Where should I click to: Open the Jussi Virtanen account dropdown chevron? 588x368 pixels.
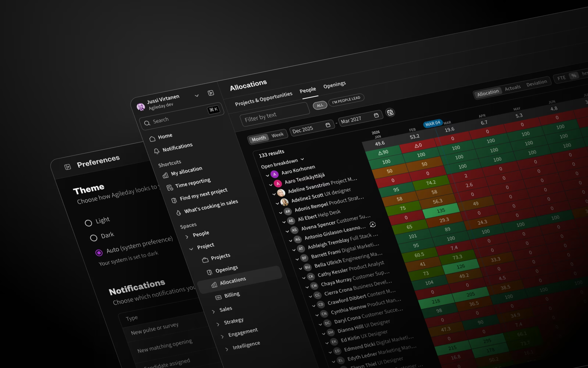click(197, 96)
